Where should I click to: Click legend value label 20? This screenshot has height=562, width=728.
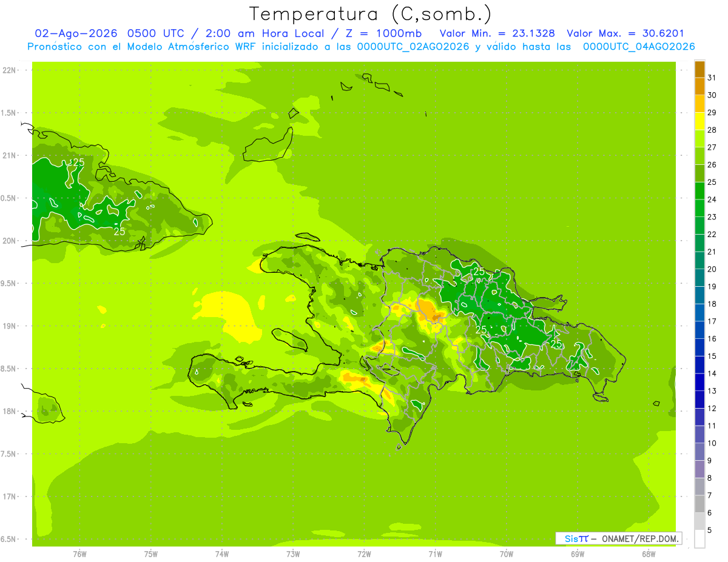coord(712,269)
